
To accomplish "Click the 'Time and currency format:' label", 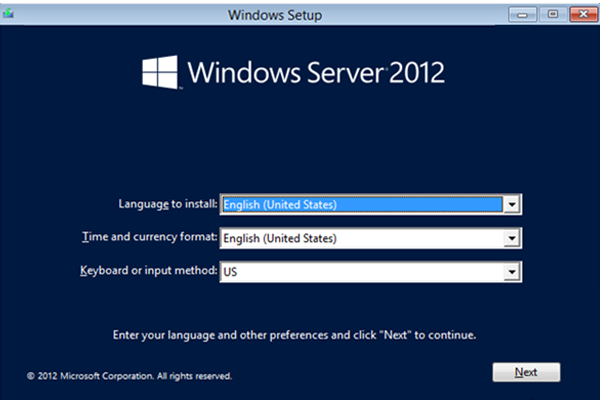I will pyautogui.click(x=150, y=237).
